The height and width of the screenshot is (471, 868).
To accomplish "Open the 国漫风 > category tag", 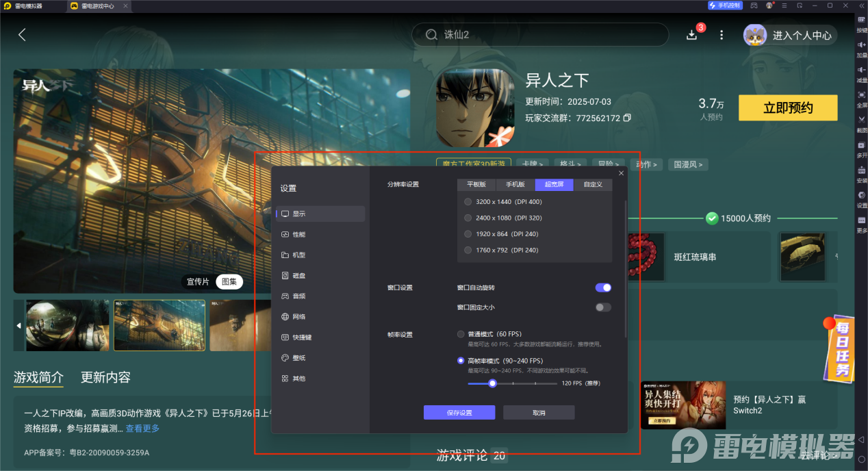I will click(x=688, y=164).
